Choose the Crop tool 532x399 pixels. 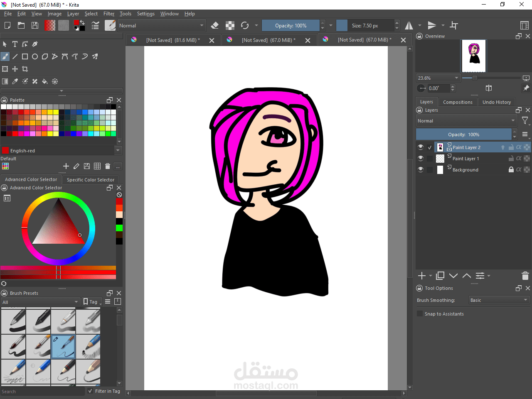coord(25,69)
